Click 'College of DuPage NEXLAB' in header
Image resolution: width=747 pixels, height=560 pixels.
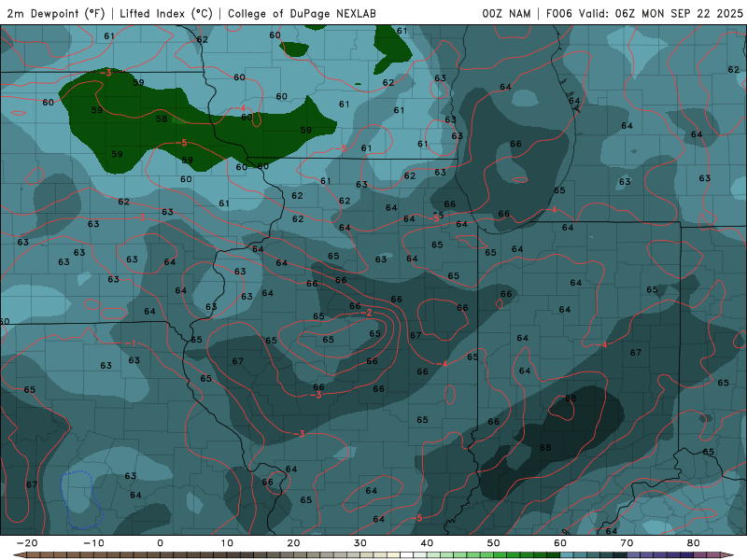pyautogui.click(x=302, y=13)
